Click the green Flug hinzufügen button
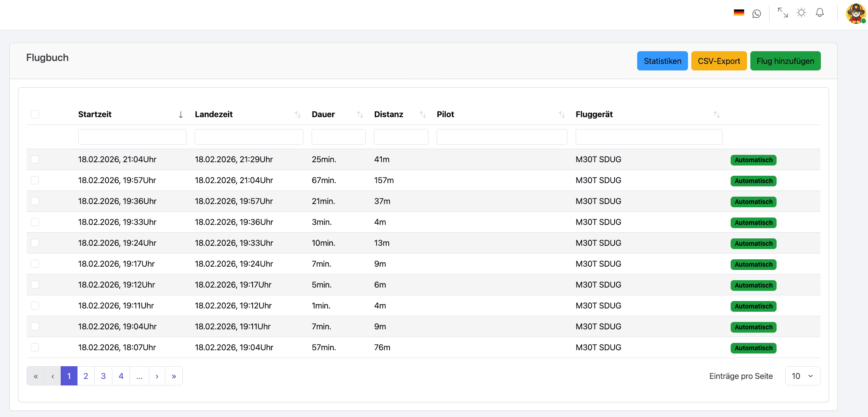This screenshot has width=868, height=417. coord(785,61)
